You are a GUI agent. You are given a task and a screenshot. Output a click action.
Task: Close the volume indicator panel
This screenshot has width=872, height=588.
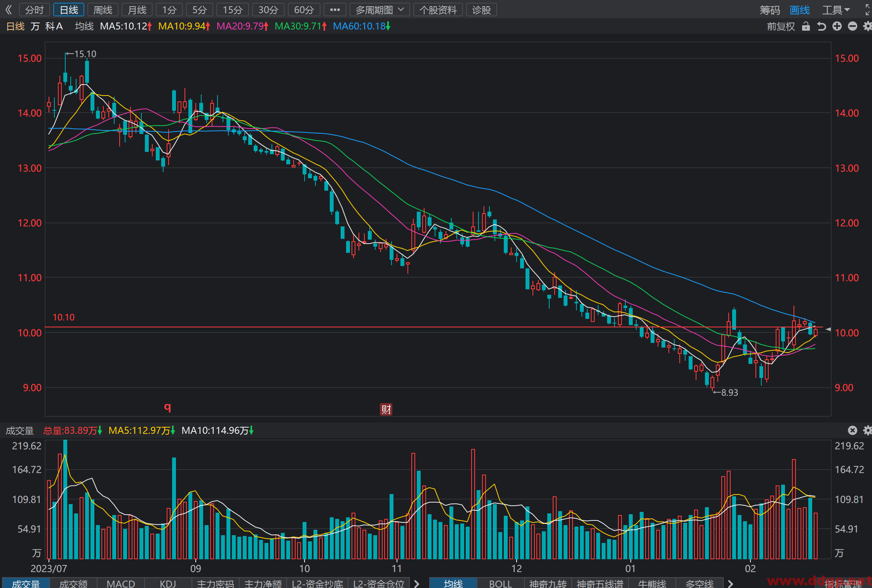coord(853,430)
